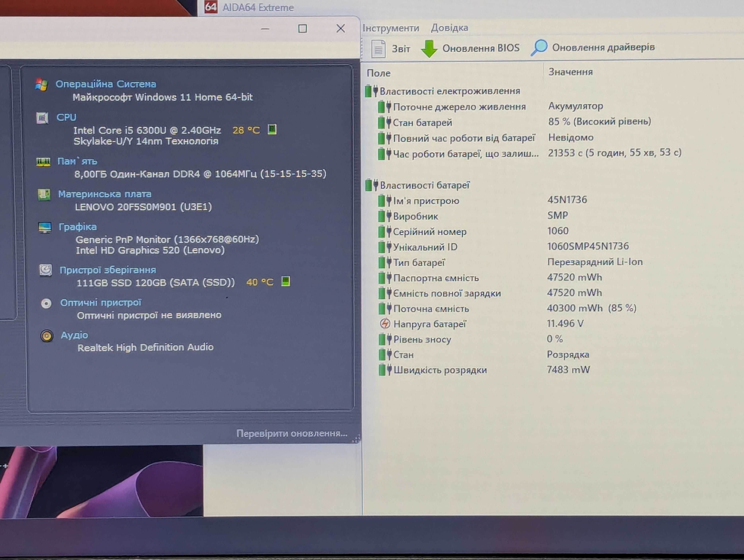Image resolution: width=744 pixels, height=560 pixels.
Task: Click the 85 % (Високий рівень) value
Action: click(x=599, y=121)
